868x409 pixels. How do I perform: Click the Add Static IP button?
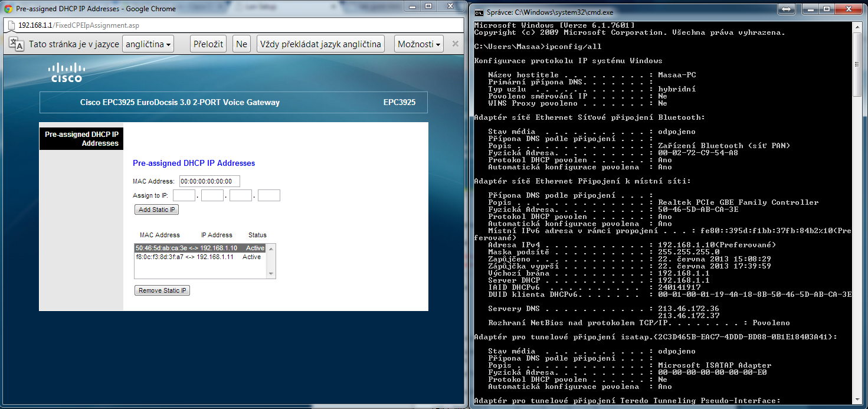pos(156,210)
